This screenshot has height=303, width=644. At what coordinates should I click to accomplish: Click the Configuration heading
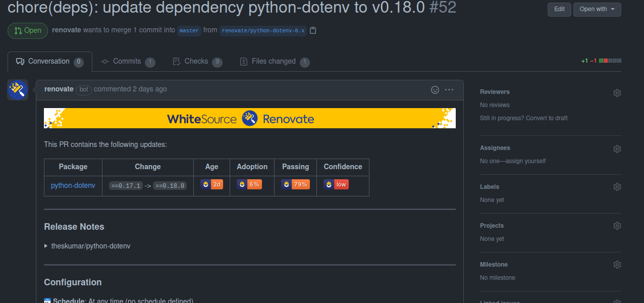pos(73,282)
